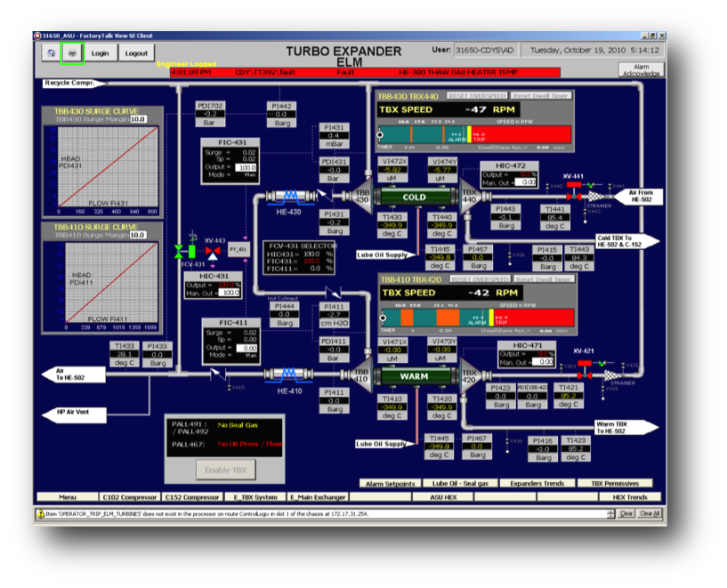Click the Air From HE-502 arrow
Viewport: 727px width, 588px height.
(637, 196)
